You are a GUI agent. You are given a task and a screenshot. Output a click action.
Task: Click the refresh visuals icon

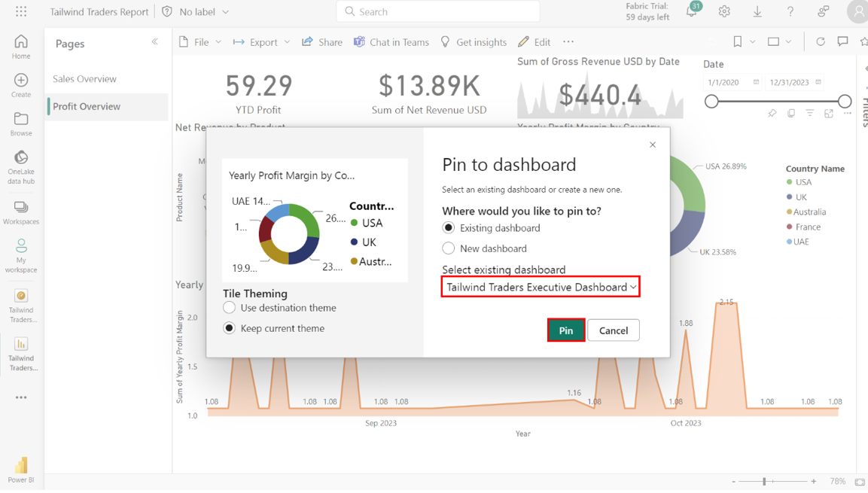click(821, 42)
